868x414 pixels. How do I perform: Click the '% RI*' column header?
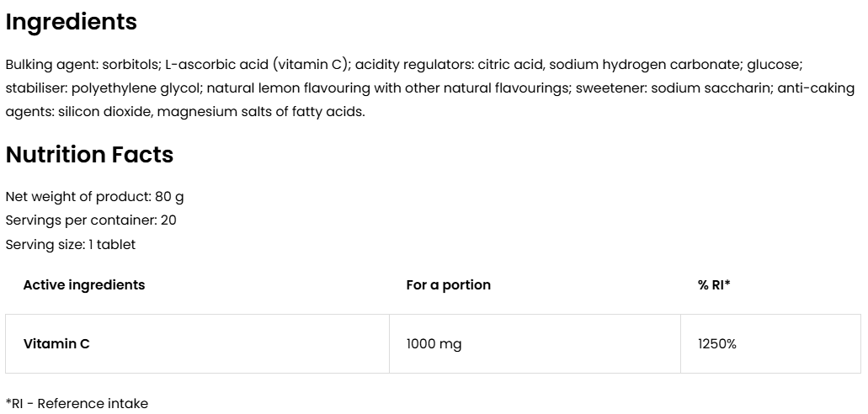pos(714,284)
